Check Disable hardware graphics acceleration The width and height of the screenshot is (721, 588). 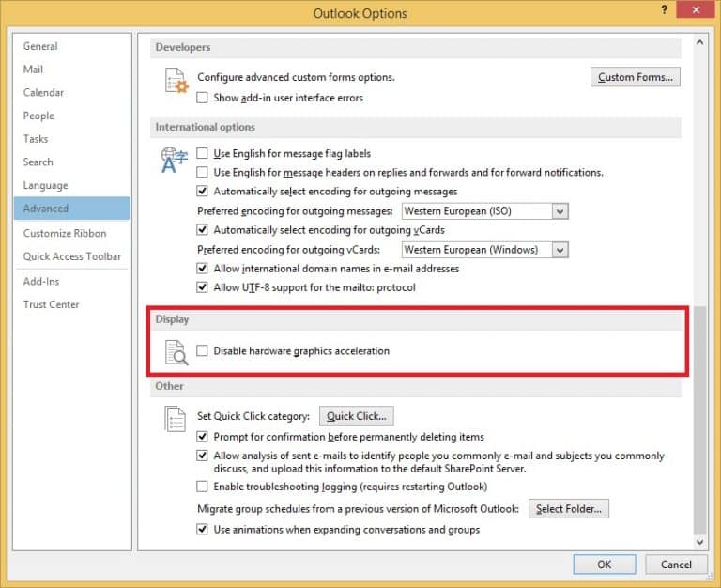202,350
